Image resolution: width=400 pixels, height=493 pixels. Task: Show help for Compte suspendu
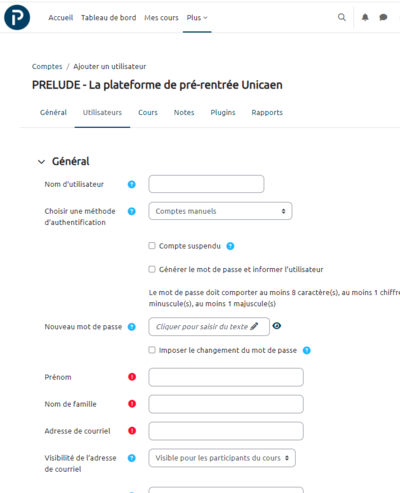[x=230, y=246]
